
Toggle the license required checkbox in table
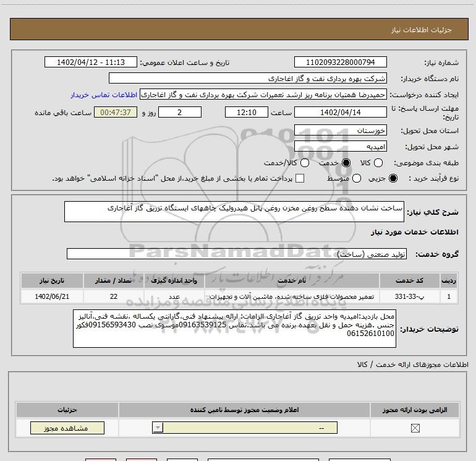tap(415, 428)
